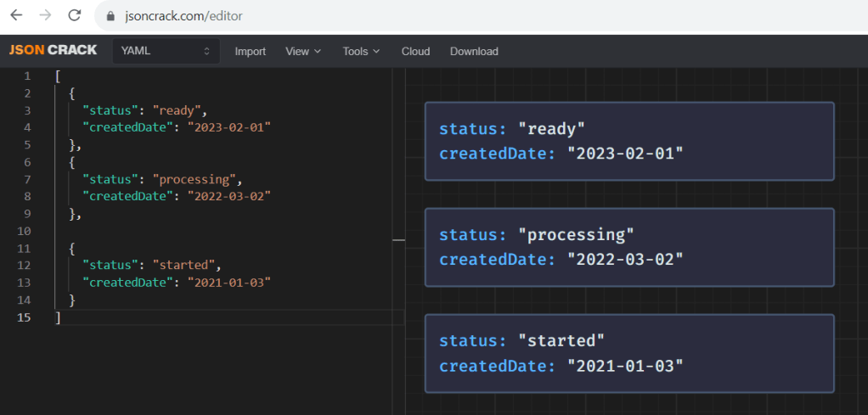The width and height of the screenshot is (868, 415).
Task: Click the browser back arrow
Action: (16, 15)
